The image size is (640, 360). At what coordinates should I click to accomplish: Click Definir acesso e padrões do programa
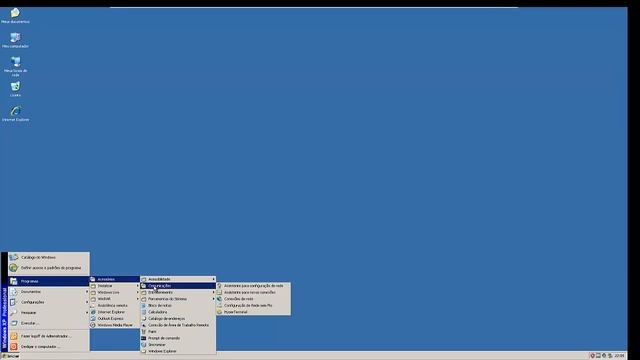(x=49, y=268)
